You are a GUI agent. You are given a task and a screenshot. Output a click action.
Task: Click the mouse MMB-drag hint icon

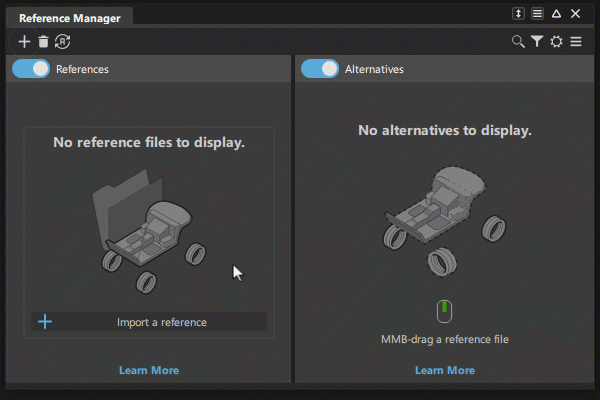tap(444, 311)
